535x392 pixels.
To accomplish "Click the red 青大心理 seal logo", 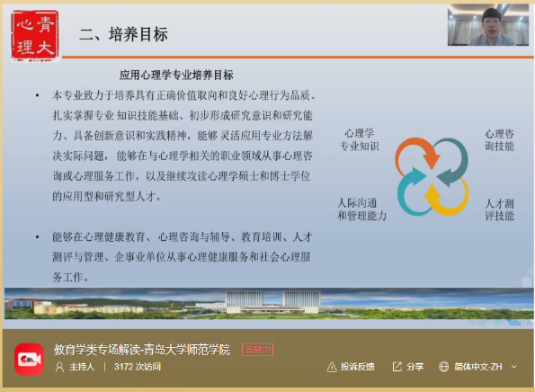I will coord(35,35).
